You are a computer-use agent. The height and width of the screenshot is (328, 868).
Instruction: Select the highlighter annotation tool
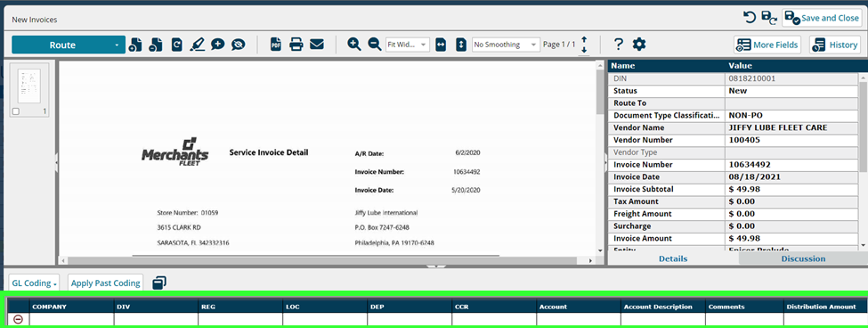(x=197, y=45)
